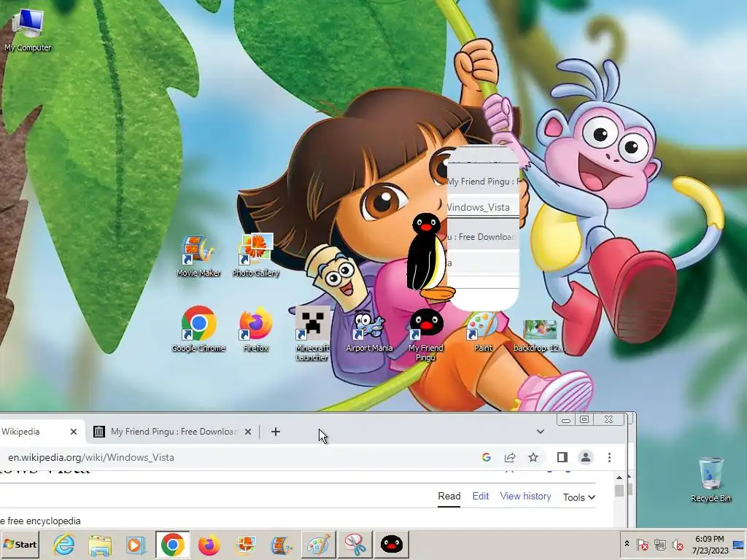Open Firefox from the taskbar

(x=209, y=545)
